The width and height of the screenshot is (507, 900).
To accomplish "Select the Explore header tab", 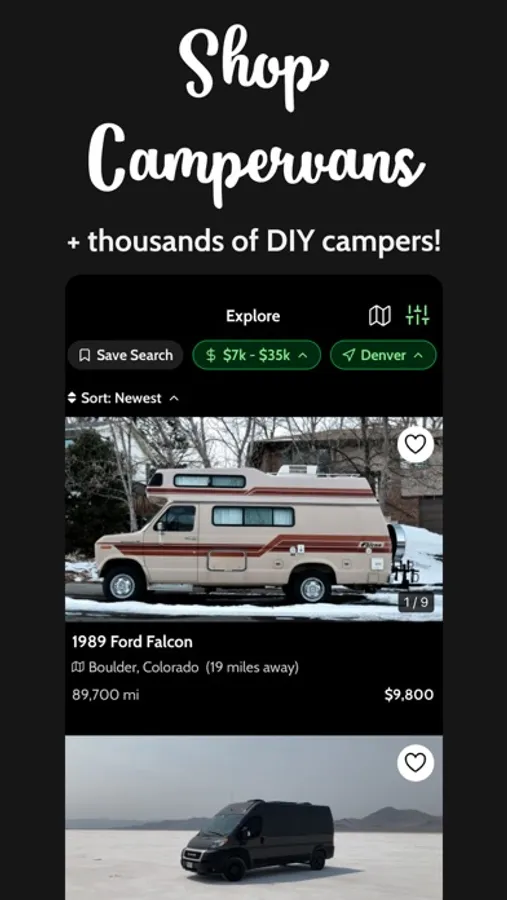I will [x=253, y=316].
